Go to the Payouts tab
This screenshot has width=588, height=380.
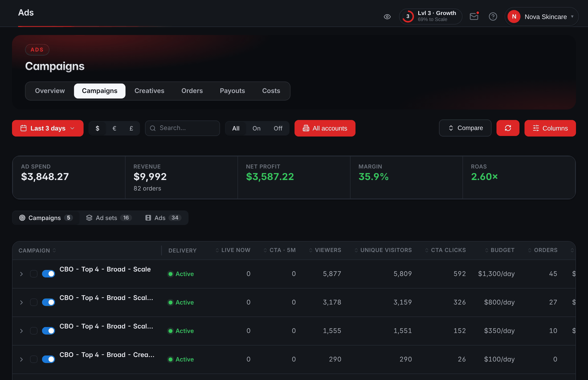click(232, 91)
